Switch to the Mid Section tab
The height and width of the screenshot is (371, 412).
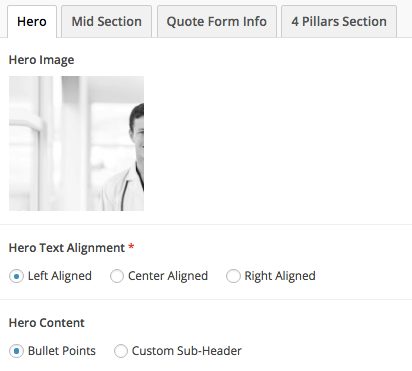(106, 22)
